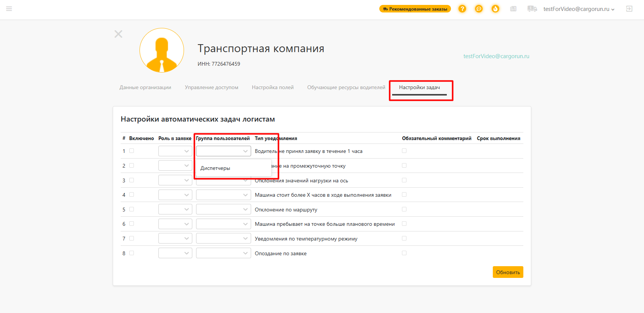Click the orange flame icon

495,9
